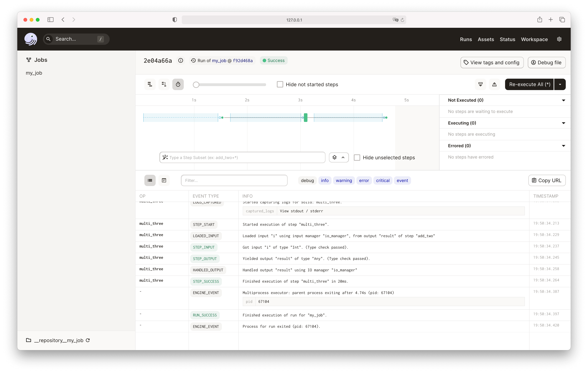The image size is (588, 373).
Task: Switch to waterfall Gantt view icon
Action: tap(164, 84)
